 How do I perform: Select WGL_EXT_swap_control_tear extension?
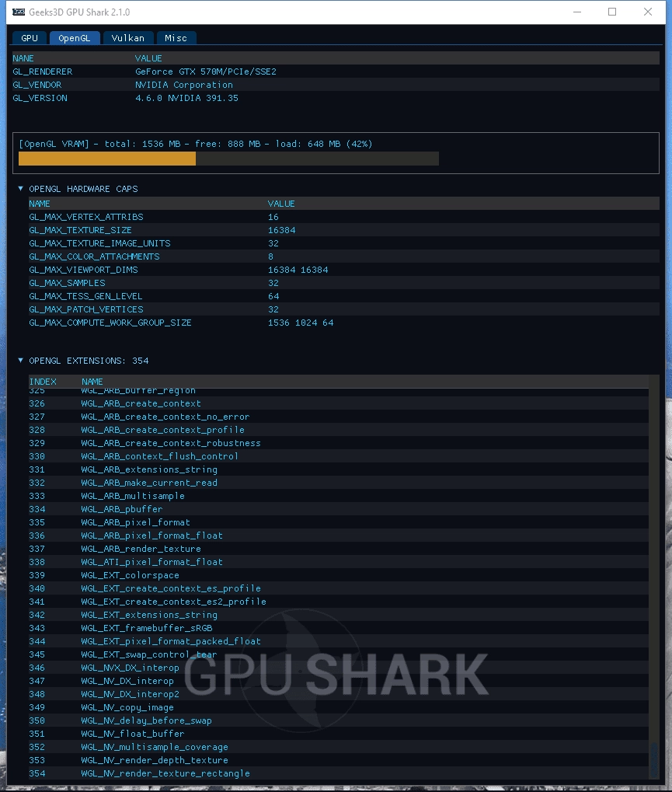(338, 654)
